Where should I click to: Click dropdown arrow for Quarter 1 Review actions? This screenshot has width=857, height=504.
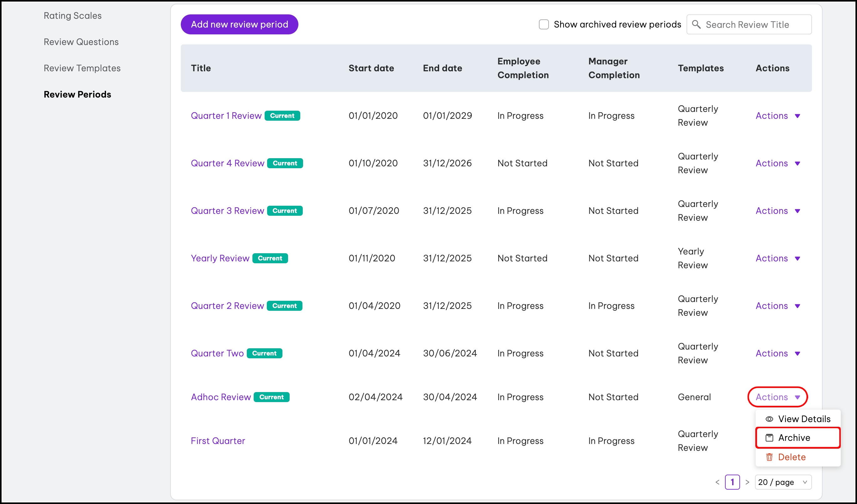798,116
